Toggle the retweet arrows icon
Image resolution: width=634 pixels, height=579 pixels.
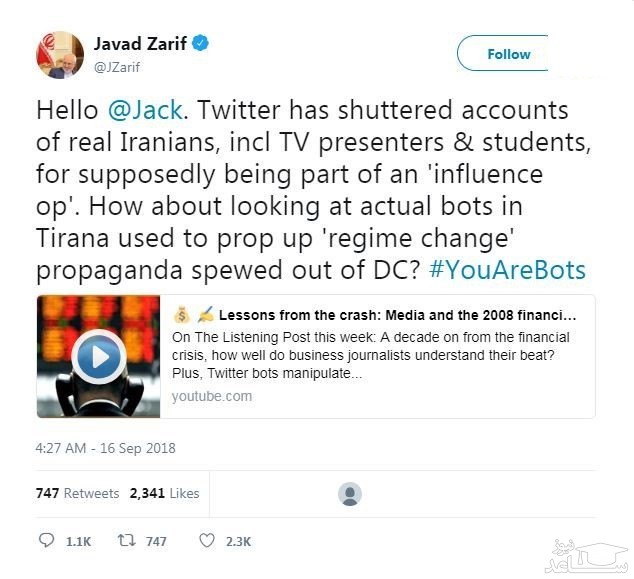point(127,540)
